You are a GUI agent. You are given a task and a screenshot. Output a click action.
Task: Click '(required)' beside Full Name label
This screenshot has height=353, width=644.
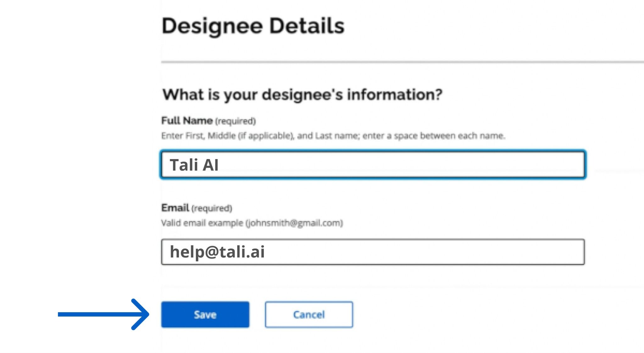coord(235,121)
